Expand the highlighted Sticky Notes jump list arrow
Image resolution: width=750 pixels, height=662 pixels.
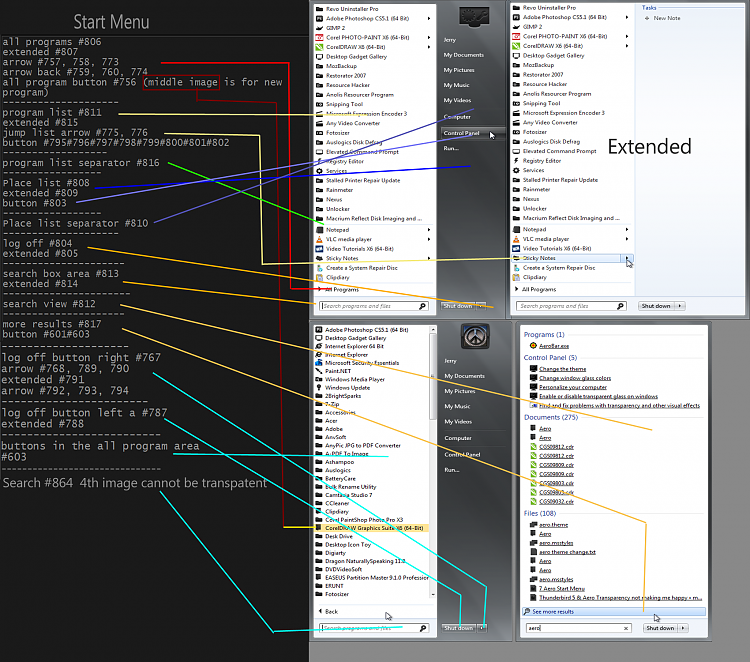point(627,258)
